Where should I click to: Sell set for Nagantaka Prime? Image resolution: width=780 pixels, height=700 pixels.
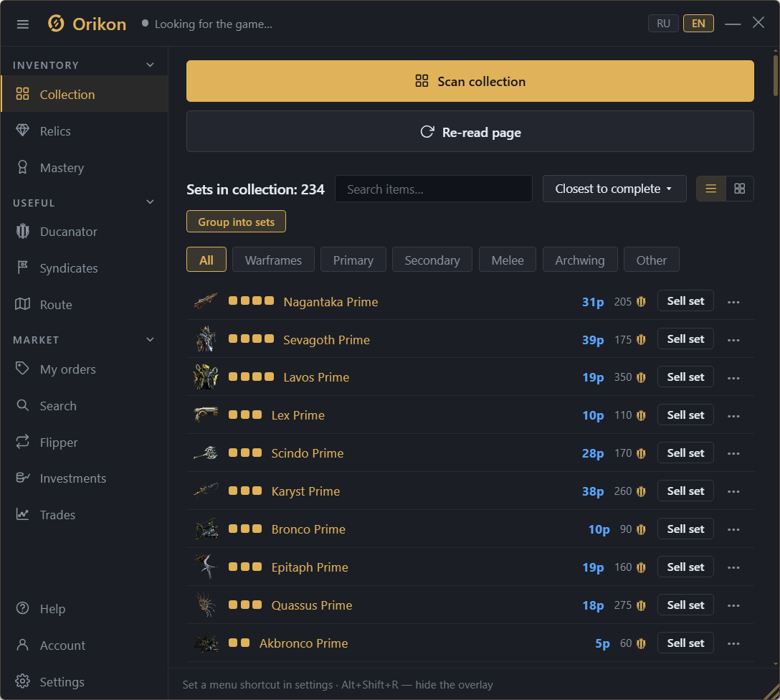tap(685, 301)
